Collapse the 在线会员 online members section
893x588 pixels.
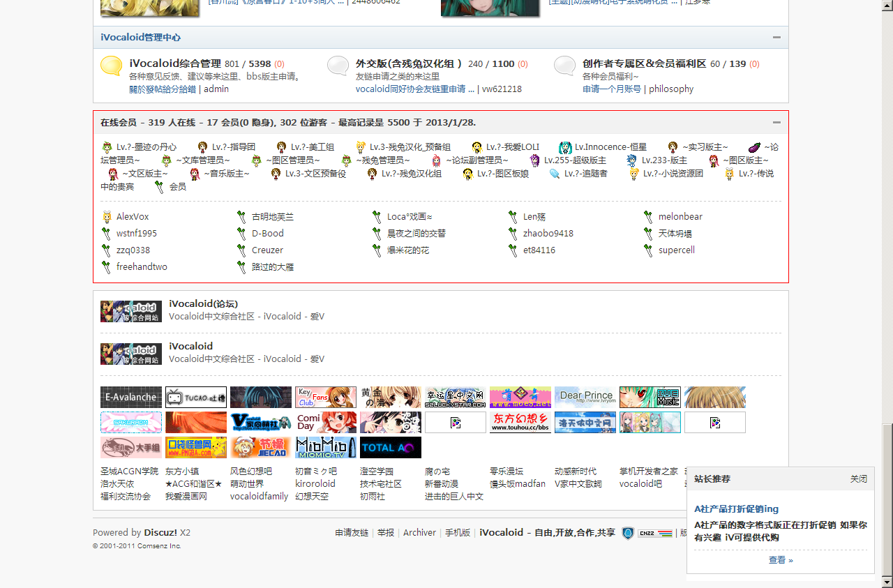(776, 123)
